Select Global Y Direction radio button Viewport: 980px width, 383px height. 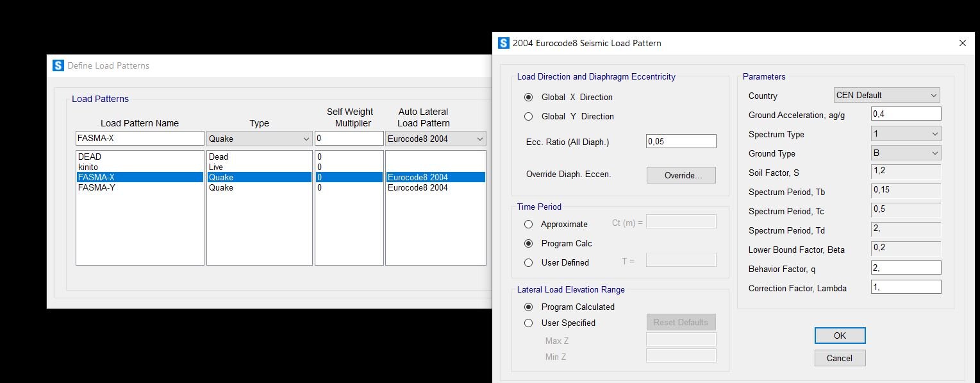point(529,117)
